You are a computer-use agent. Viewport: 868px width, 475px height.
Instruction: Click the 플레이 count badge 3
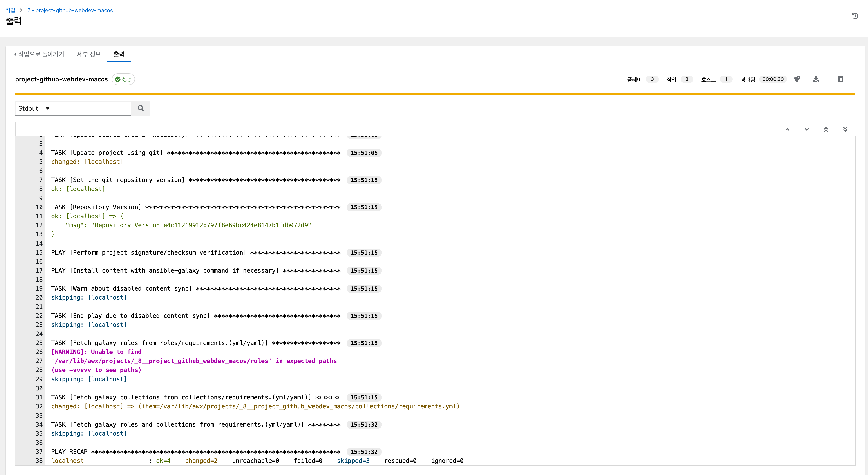click(x=652, y=79)
